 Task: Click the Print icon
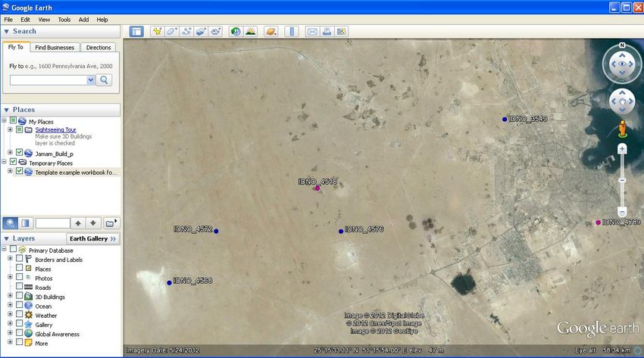[x=327, y=32]
